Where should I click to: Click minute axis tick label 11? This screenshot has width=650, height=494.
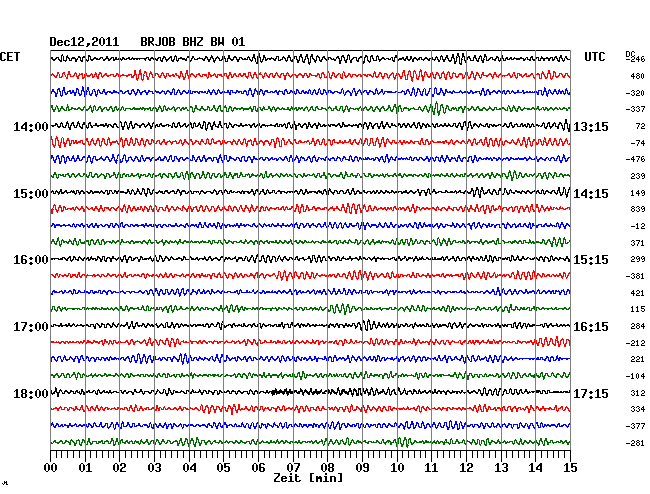click(431, 468)
